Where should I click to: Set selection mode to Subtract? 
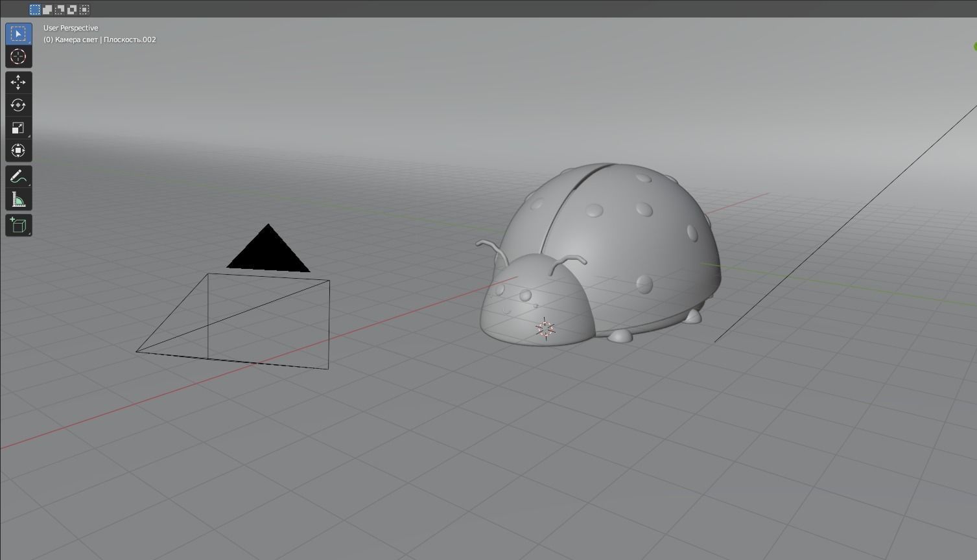click(x=60, y=9)
